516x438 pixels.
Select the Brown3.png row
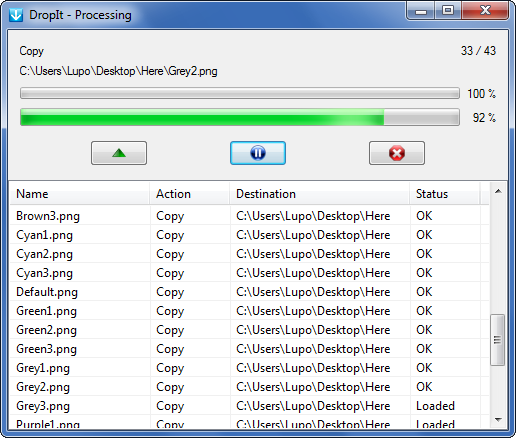pyautogui.click(x=249, y=216)
